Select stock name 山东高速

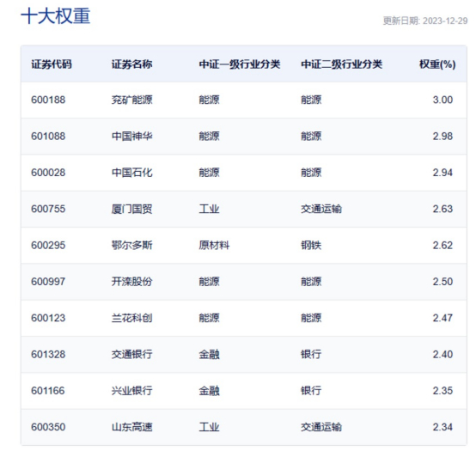point(131,427)
